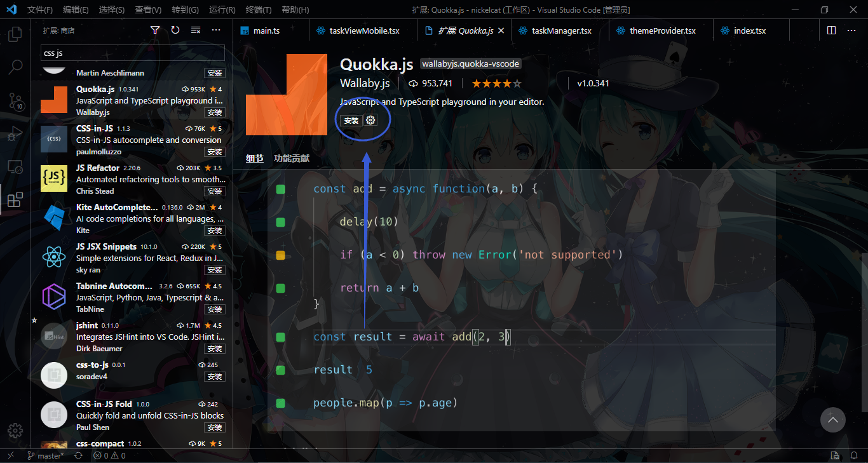
Task: Open the Wallaby.js publisher link
Action: pyautogui.click(x=365, y=83)
